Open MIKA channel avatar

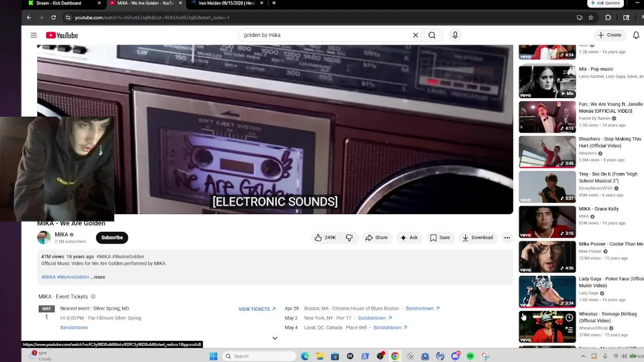click(44, 238)
